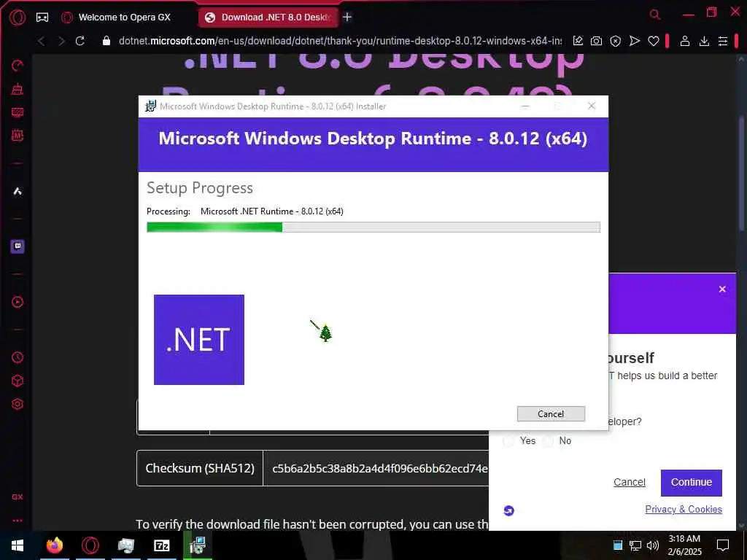The image size is (747, 560).
Task: Open network icon in system tray
Action: tap(635, 545)
